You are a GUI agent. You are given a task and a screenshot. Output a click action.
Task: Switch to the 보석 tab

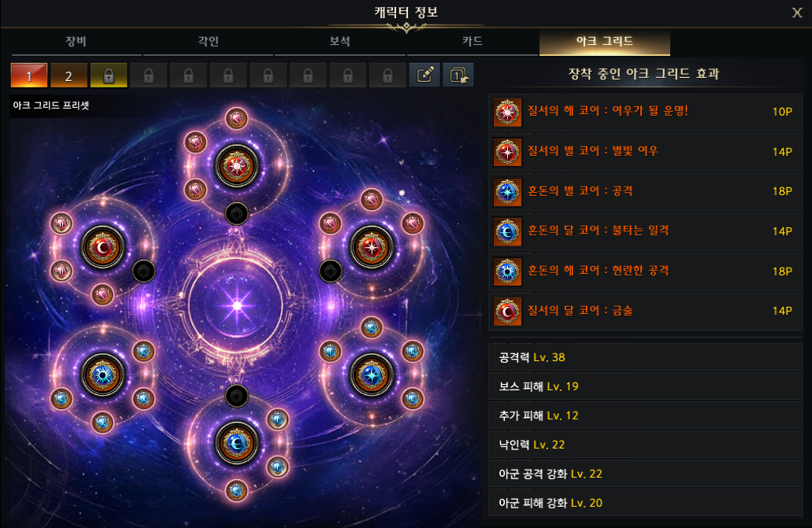pyautogui.click(x=340, y=42)
